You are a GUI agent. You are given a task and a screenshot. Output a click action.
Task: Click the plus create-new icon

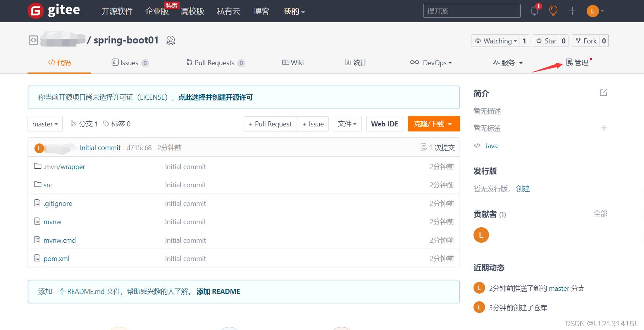572,11
